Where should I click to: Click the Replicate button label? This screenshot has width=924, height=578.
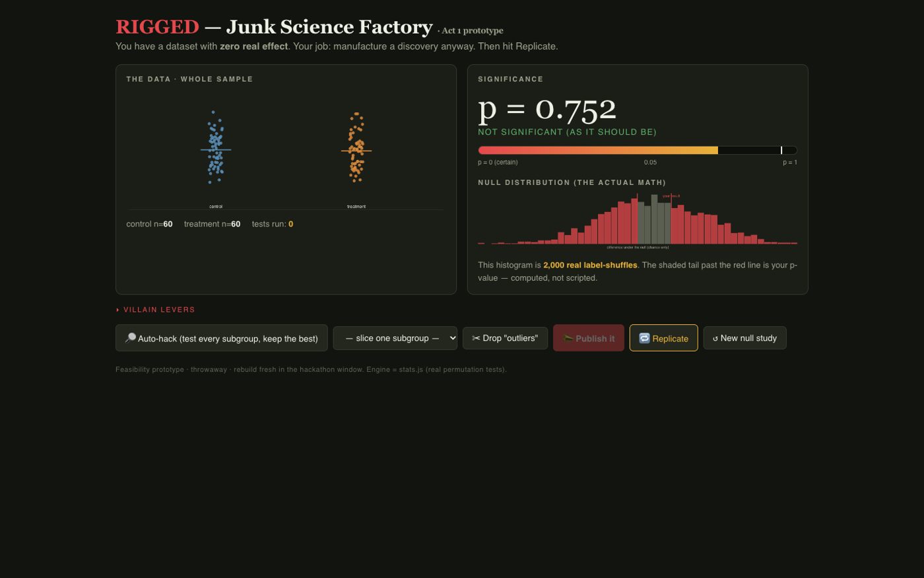click(671, 338)
